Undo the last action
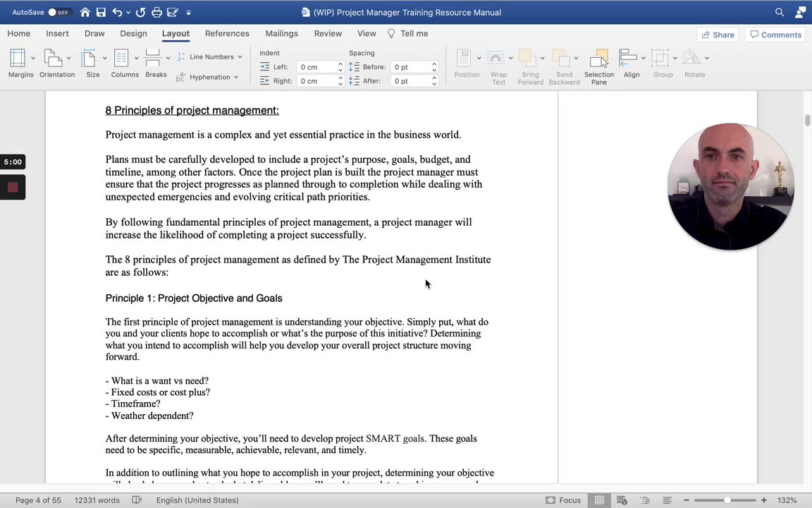The width and height of the screenshot is (812, 508). pos(117,12)
